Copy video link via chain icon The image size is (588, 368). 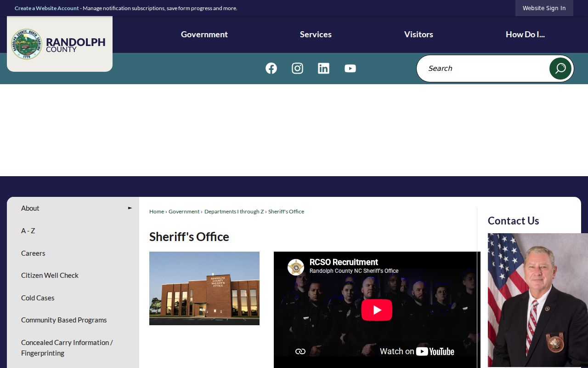click(300, 351)
